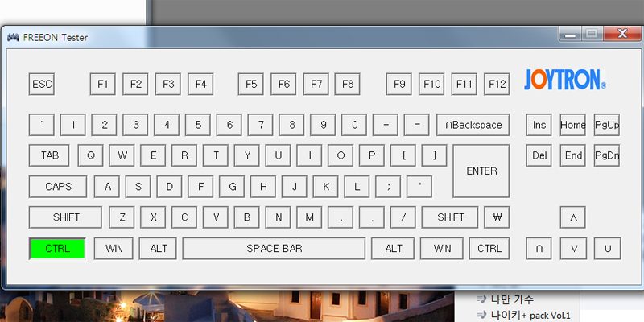Click the left arrow ∩ key
644x322 pixels.
tap(539, 249)
